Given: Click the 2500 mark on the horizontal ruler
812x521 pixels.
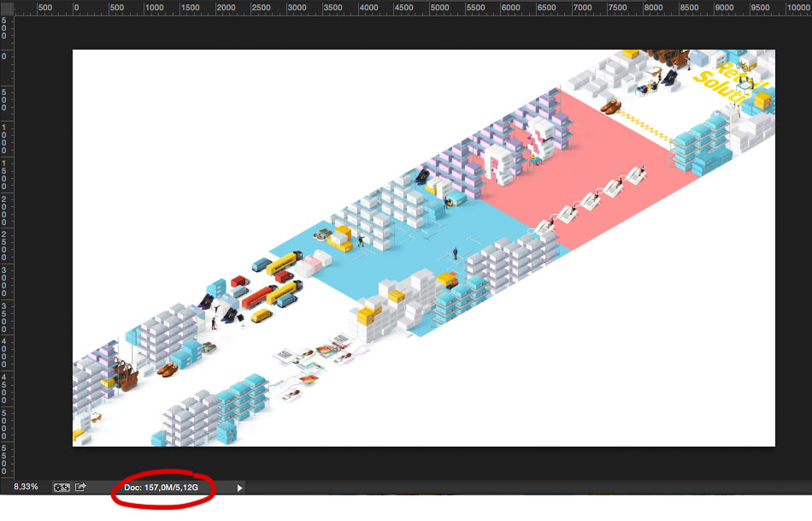Looking at the screenshot, I should [x=262, y=8].
